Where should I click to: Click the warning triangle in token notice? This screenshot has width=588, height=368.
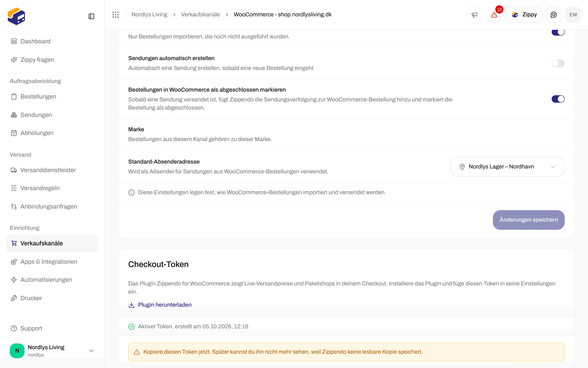(x=137, y=352)
